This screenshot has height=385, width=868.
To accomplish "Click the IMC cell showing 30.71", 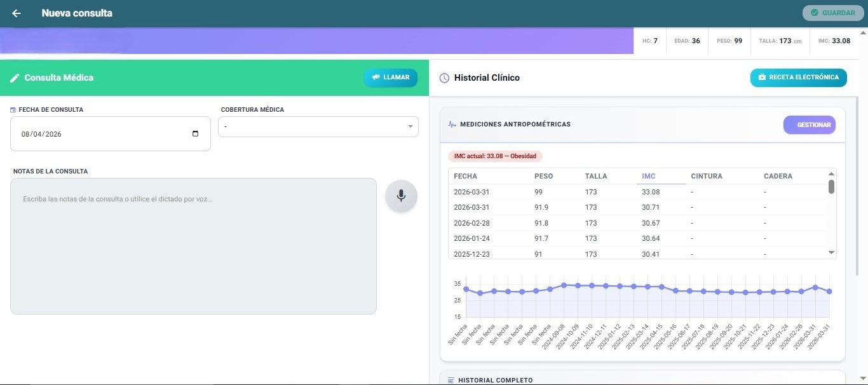I will 651,208.
